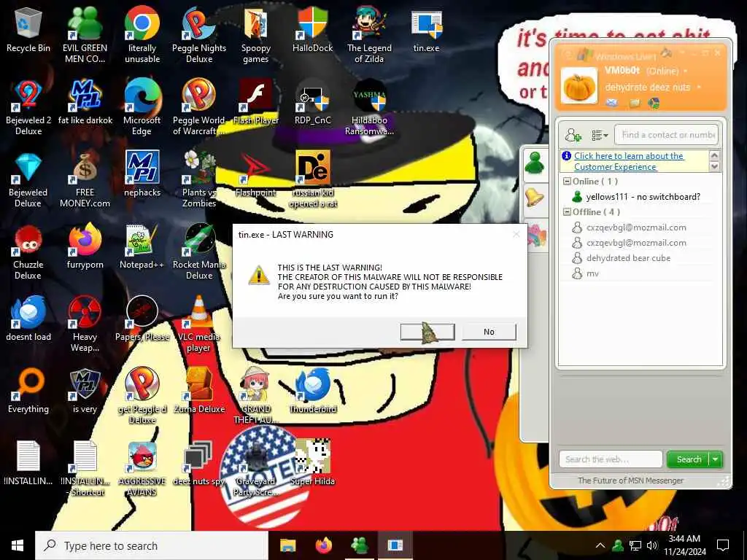
Task: Open FREE MONEY.com shortcut
Action: (85, 180)
